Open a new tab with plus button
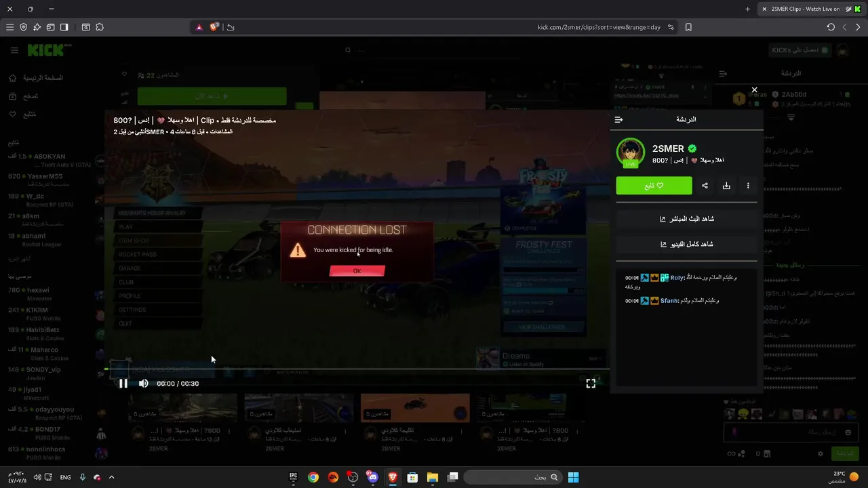Screen dimensions: 868x488 747,9
